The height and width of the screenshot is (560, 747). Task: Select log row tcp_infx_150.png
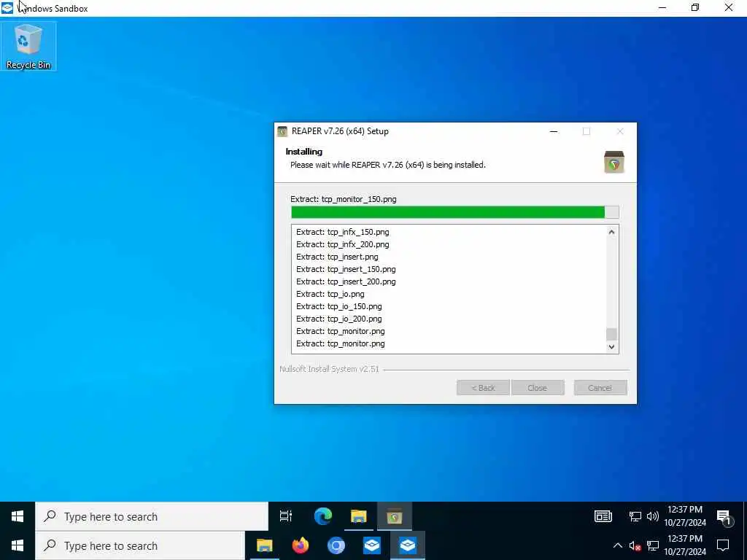tap(343, 232)
